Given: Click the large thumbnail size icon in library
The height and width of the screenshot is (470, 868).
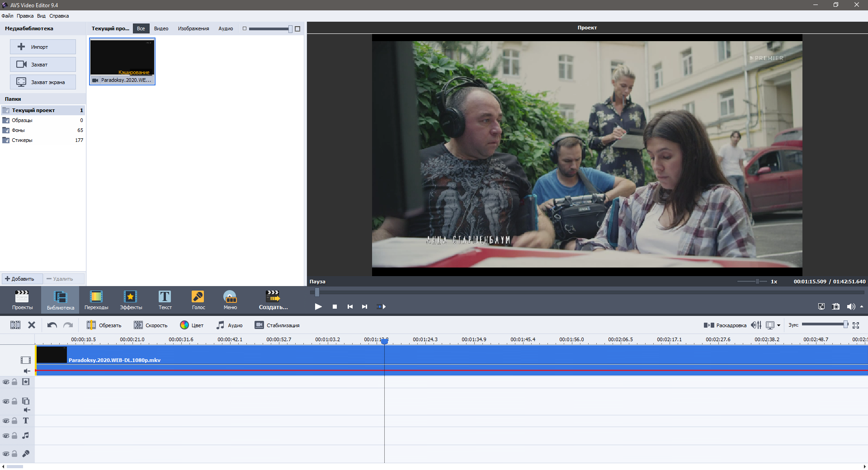Looking at the screenshot, I should 297,28.
